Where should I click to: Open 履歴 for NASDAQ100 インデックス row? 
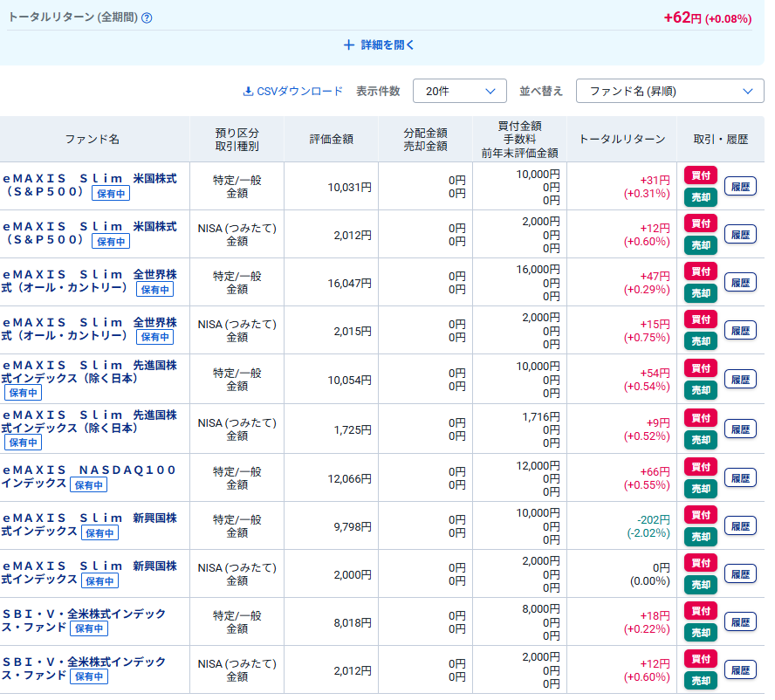pos(740,478)
